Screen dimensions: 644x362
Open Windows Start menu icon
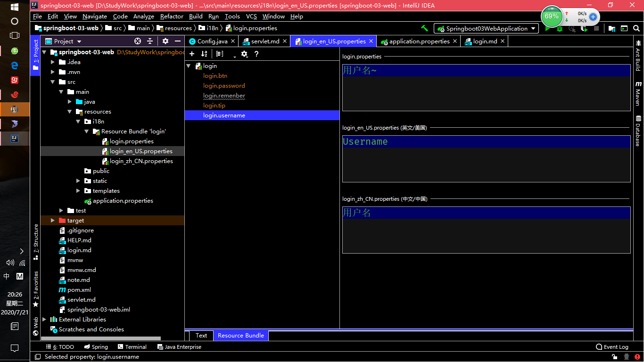point(14,7)
